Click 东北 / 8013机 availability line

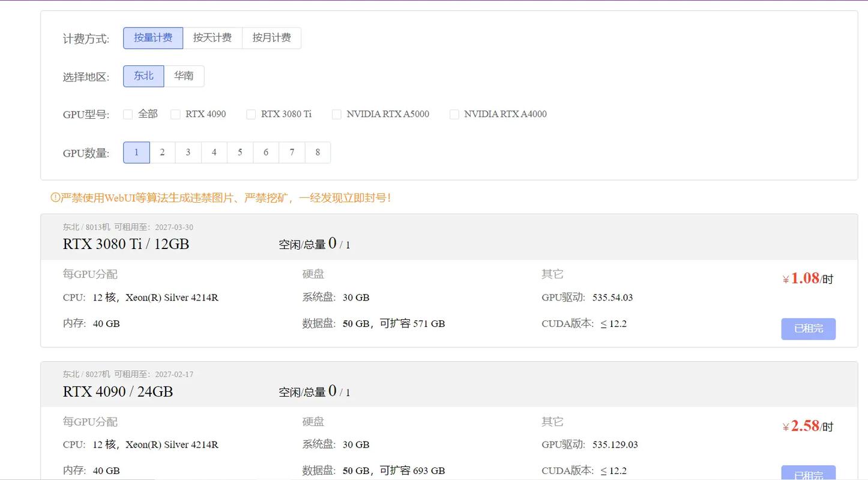pos(128,227)
